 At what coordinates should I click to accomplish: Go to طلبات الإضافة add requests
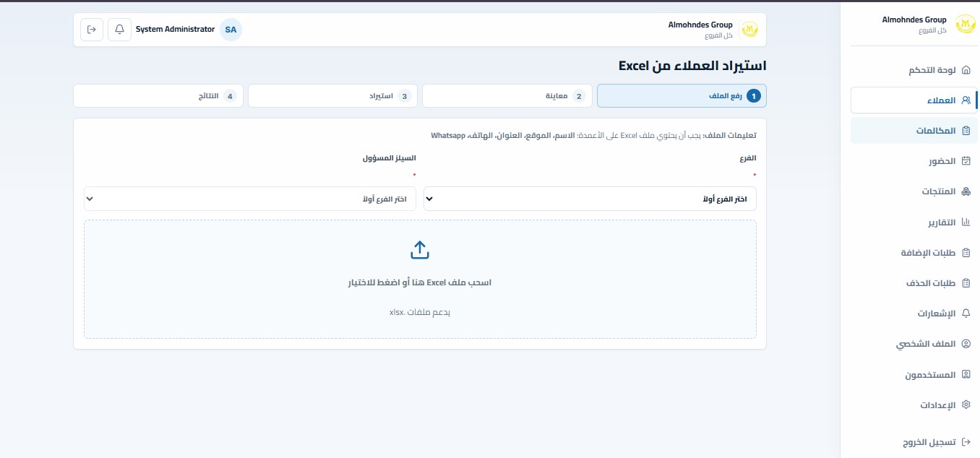(914, 253)
